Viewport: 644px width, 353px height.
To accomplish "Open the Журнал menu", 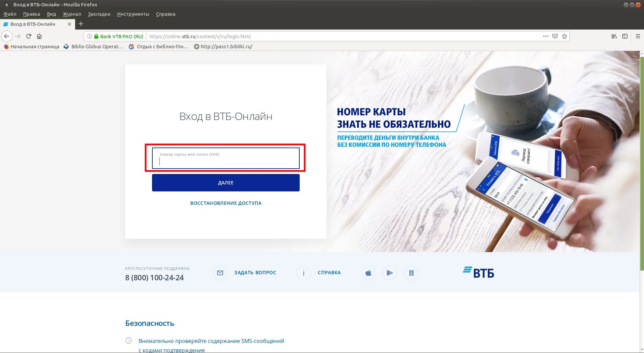I will click(x=72, y=14).
